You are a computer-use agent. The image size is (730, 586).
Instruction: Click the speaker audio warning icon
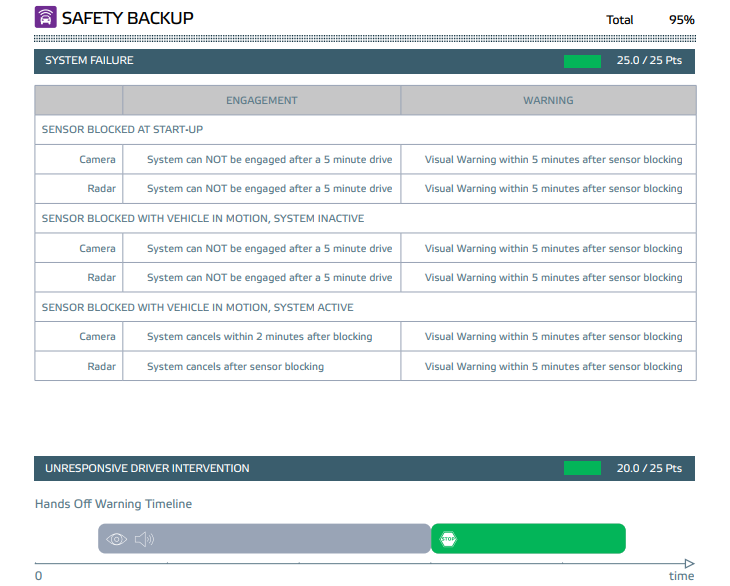tap(145, 539)
